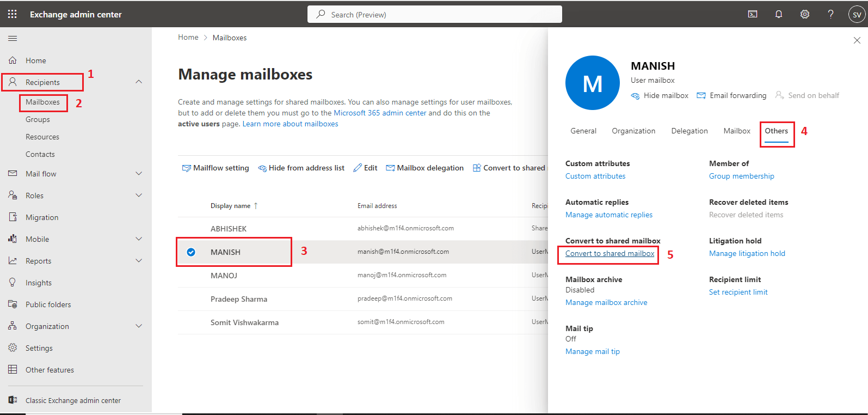Collapse the Recipients section chevron
Image resolution: width=868 pixels, height=415 pixels.
tap(139, 82)
